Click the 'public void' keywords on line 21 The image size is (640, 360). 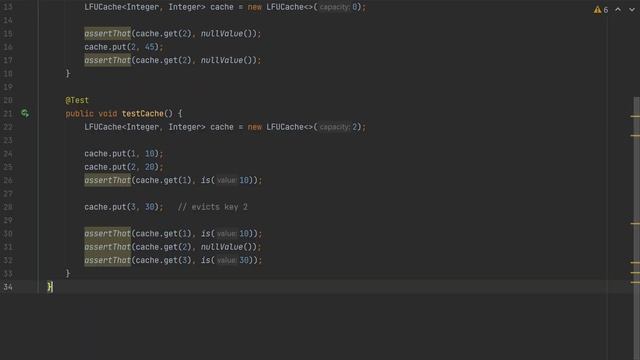tap(91, 113)
